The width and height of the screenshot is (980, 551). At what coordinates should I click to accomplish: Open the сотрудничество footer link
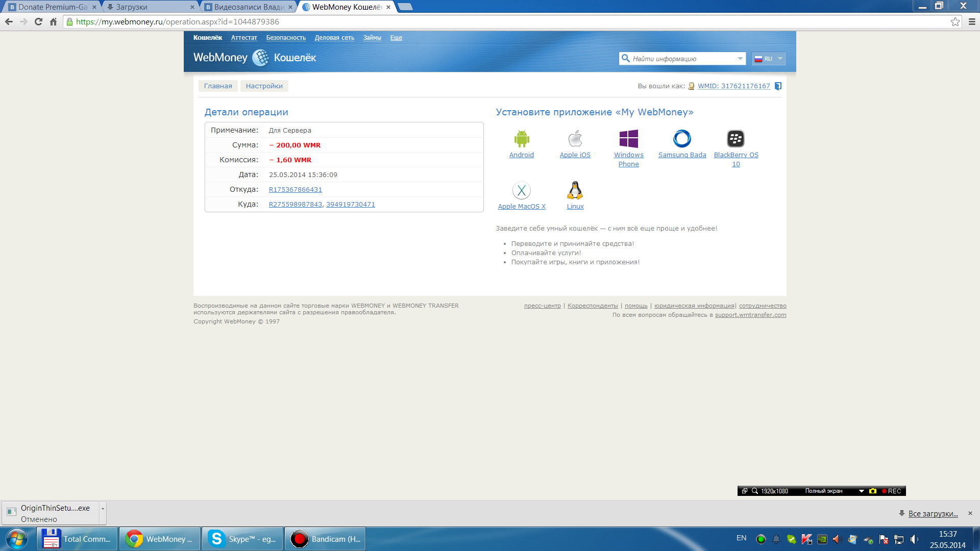pos(763,306)
